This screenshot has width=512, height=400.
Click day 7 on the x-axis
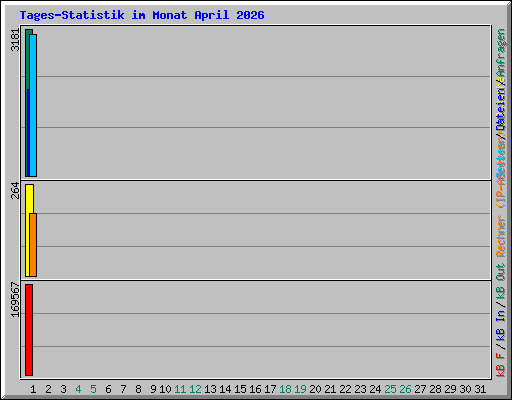[x=123, y=389]
